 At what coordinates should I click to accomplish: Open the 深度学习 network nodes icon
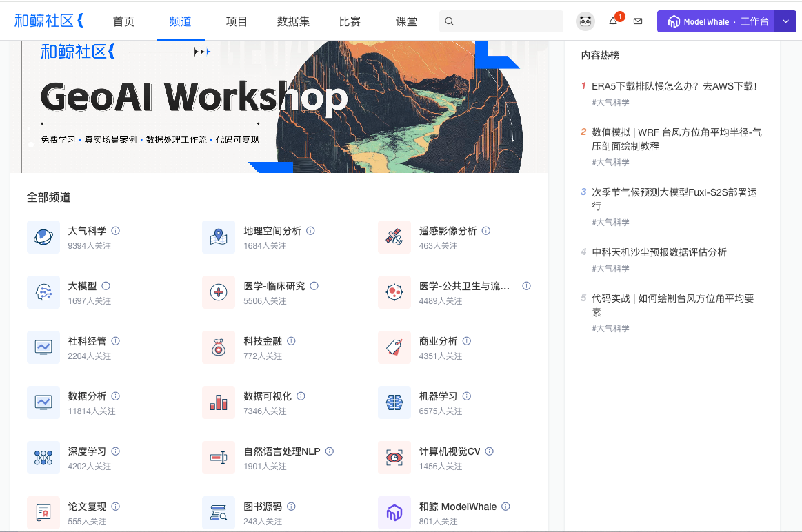tap(43, 458)
